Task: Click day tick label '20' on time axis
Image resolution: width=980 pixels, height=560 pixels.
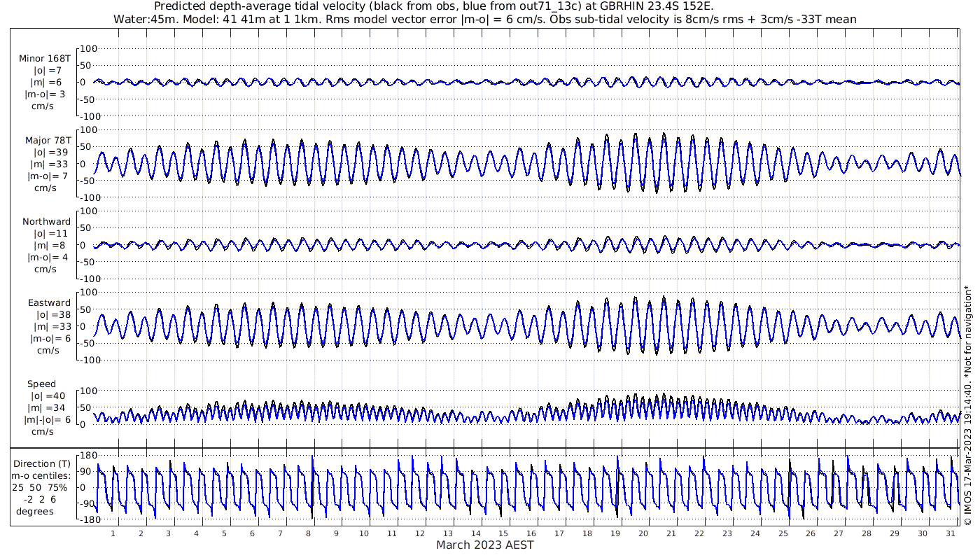Action: [643, 533]
